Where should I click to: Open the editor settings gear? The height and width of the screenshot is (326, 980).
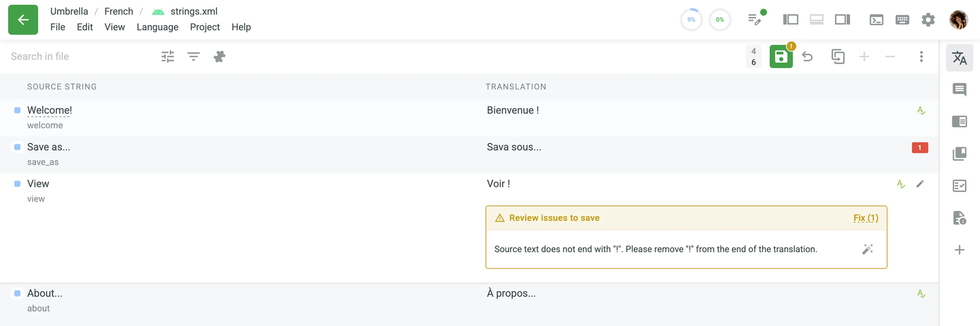(x=928, y=19)
